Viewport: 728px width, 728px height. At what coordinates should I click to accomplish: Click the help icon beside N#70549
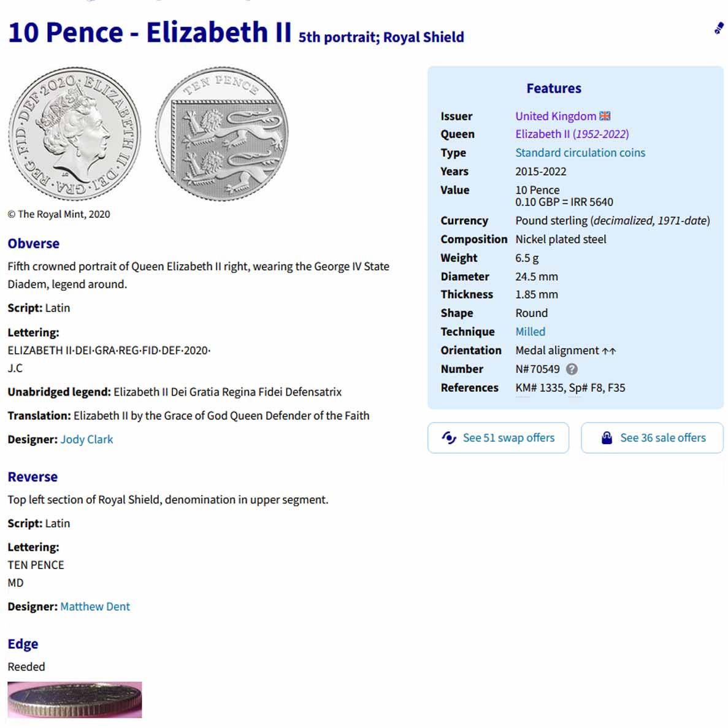tap(572, 369)
